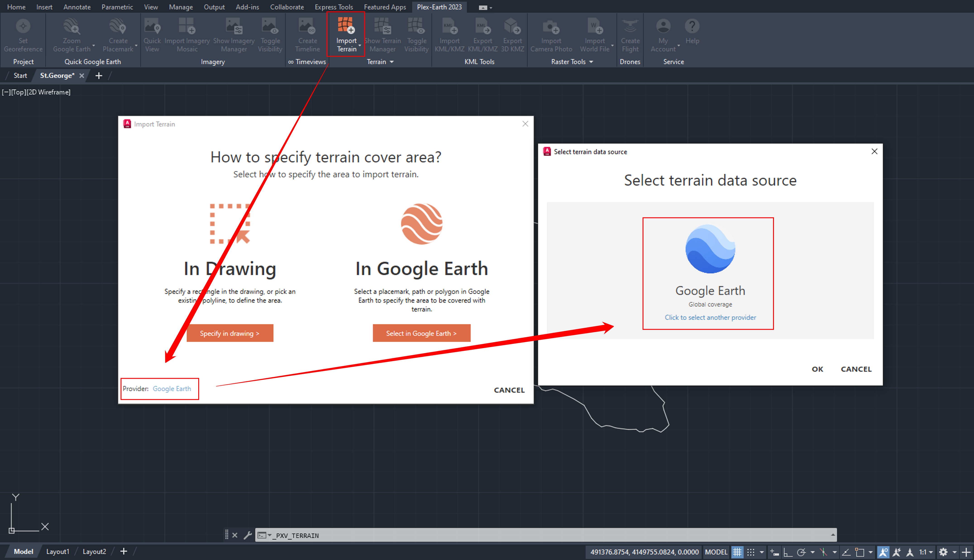Click OK in terrain data source dialog
The width and height of the screenshot is (974, 560).
817,369
